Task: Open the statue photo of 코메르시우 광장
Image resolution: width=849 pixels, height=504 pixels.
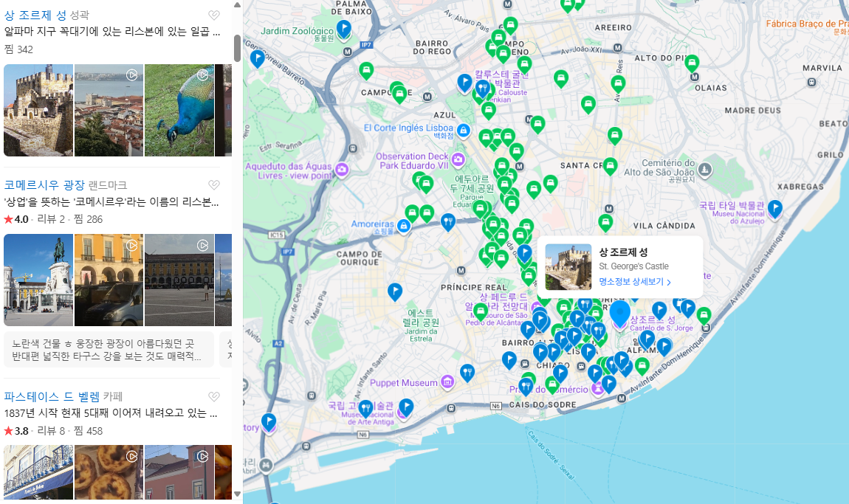Action: [38, 280]
